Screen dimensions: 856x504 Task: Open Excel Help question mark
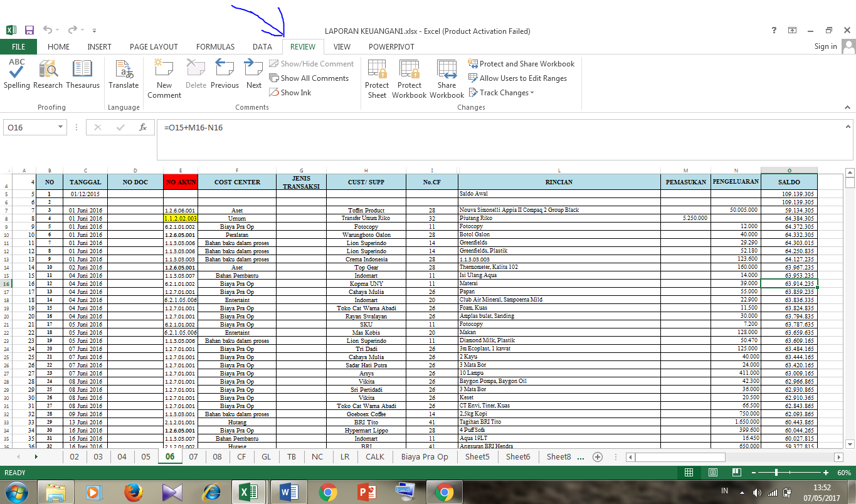coord(774,30)
